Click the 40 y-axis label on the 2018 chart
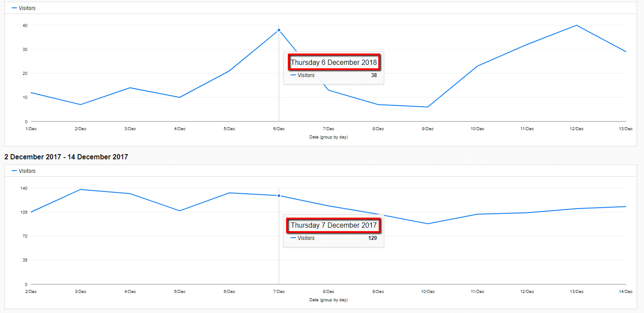 25,25
